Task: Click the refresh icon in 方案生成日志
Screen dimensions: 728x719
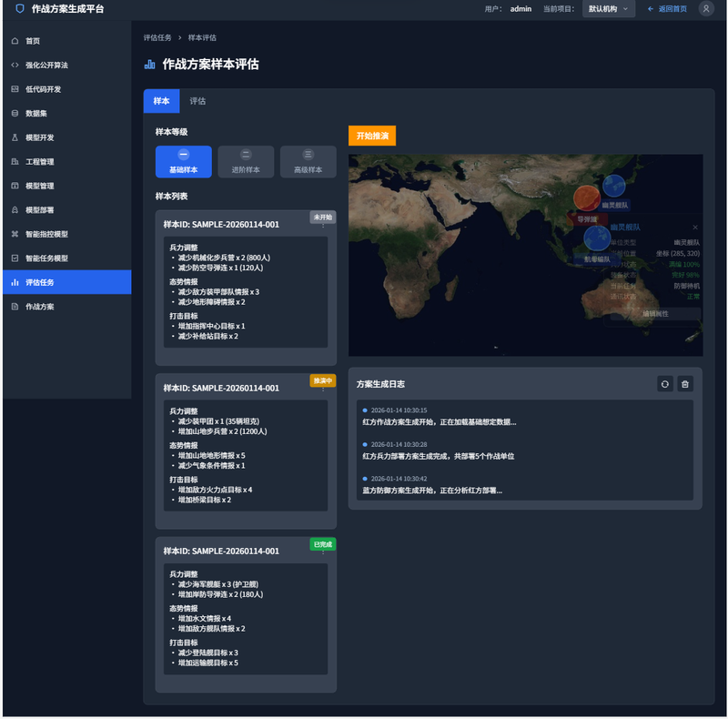Action: 665,384
